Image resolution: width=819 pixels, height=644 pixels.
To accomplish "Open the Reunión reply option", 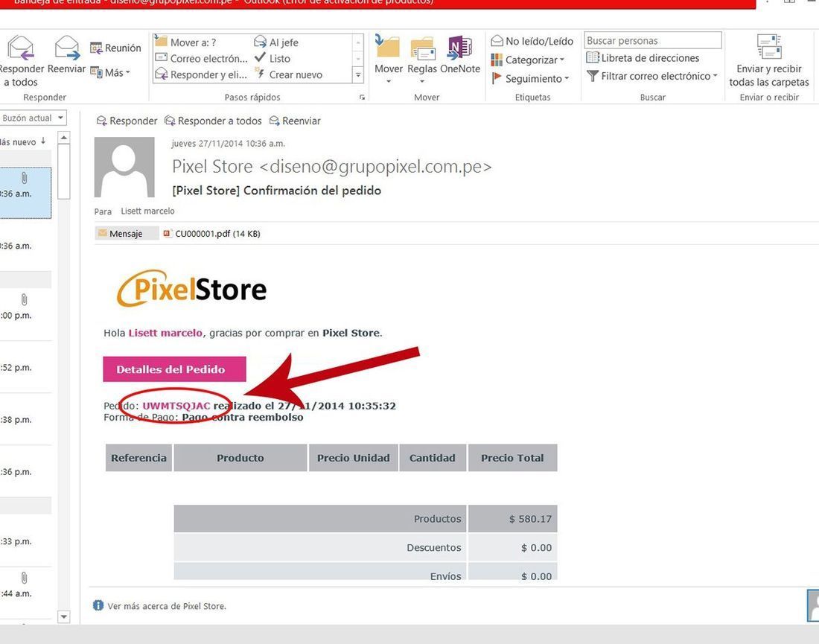I will [115, 48].
